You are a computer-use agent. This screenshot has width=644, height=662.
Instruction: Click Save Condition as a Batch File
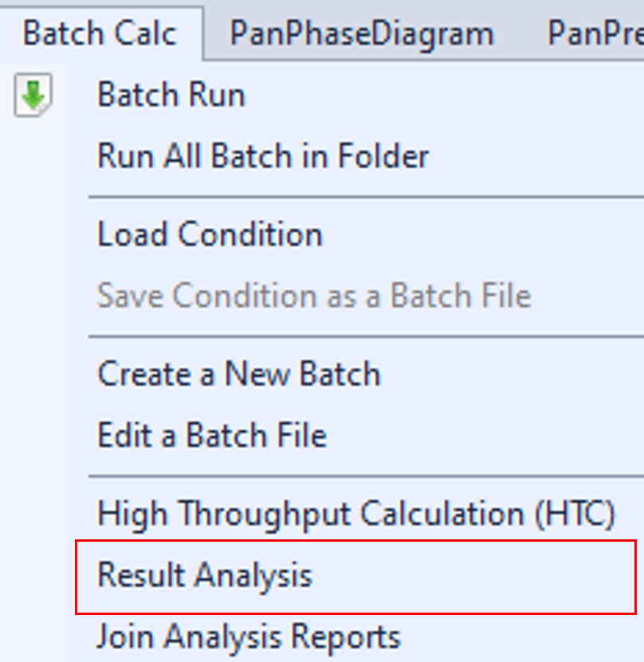click(x=313, y=296)
